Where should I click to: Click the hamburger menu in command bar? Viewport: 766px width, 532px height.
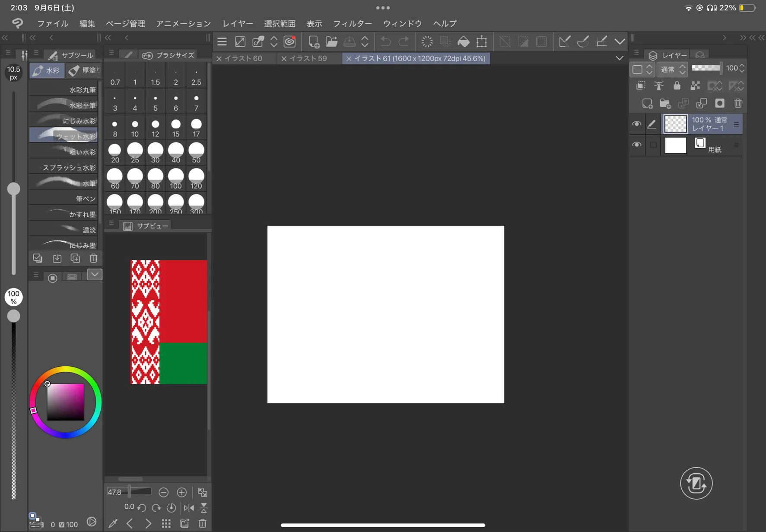pyautogui.click(x=222, y=41)
